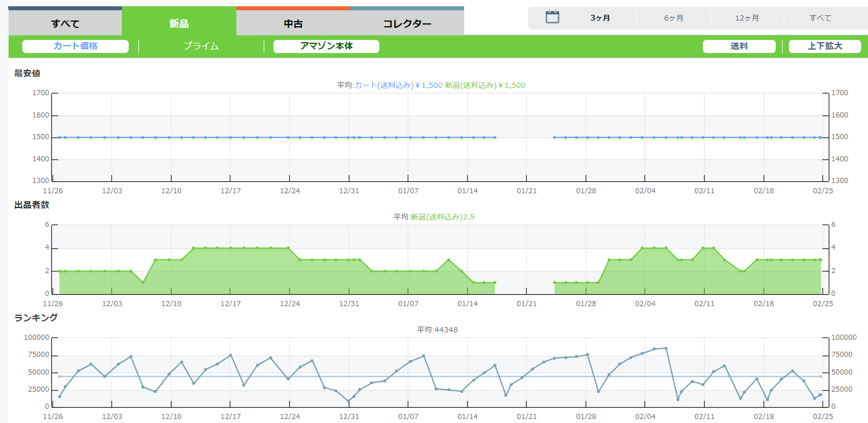Viewport: 868px width, 423px height.
Task: Choose the 6ヶ月 time range
Action: coord(673,18)
